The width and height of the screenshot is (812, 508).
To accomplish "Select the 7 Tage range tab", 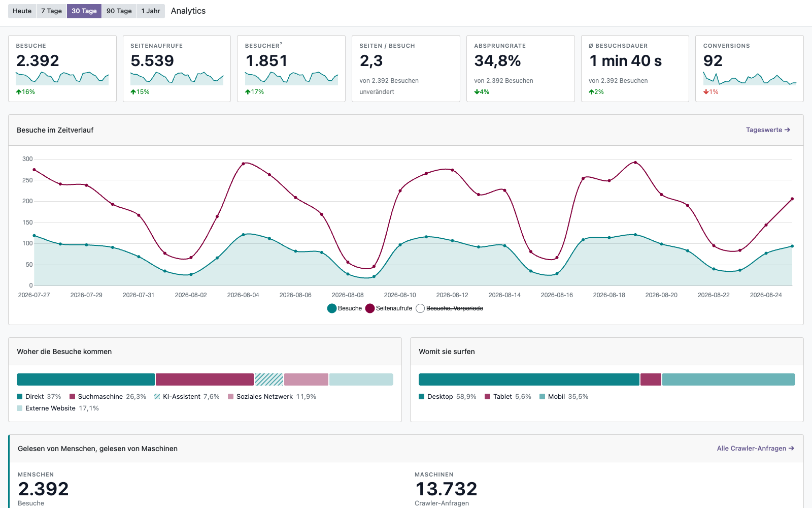I will (51, 11).
